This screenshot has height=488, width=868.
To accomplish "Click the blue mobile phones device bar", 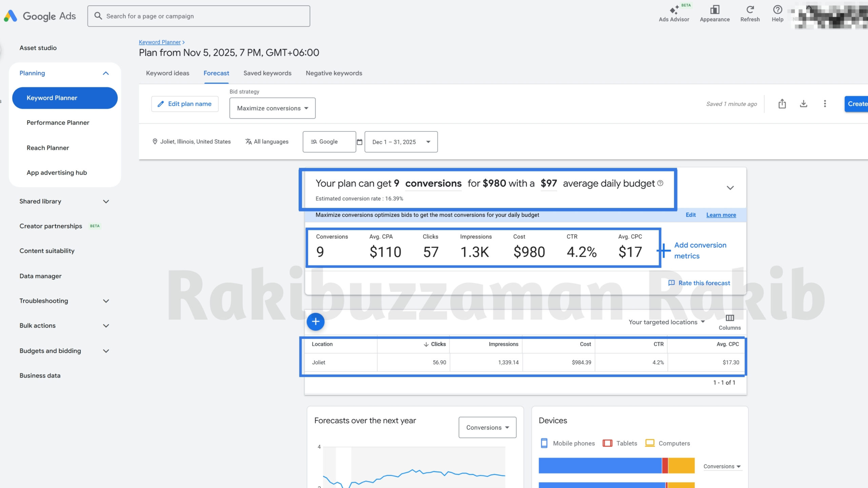I will point(599,465).
